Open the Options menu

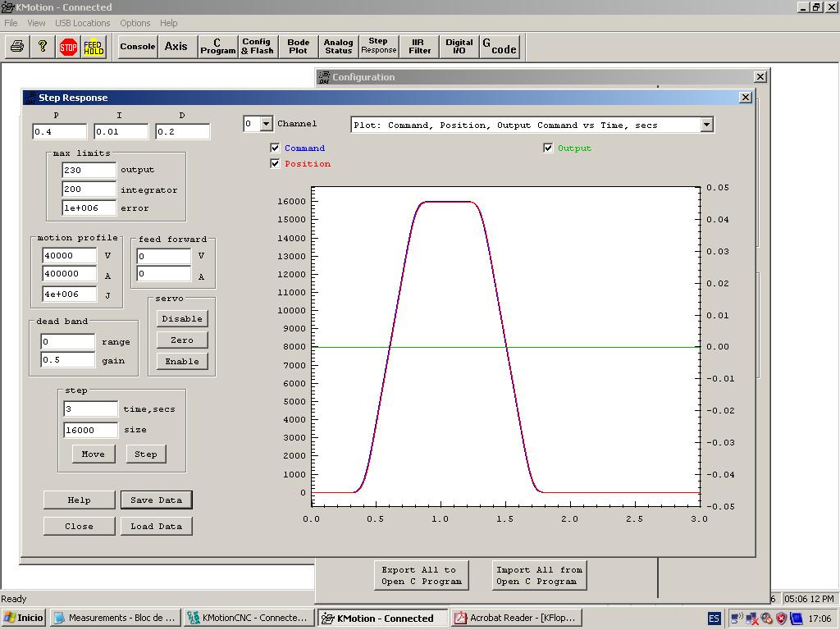tap(135, 23)
